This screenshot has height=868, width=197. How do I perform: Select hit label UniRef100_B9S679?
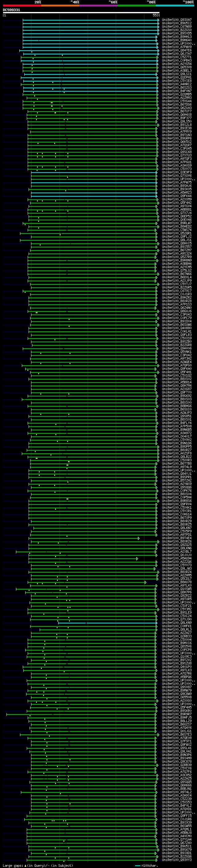[177, 850]
